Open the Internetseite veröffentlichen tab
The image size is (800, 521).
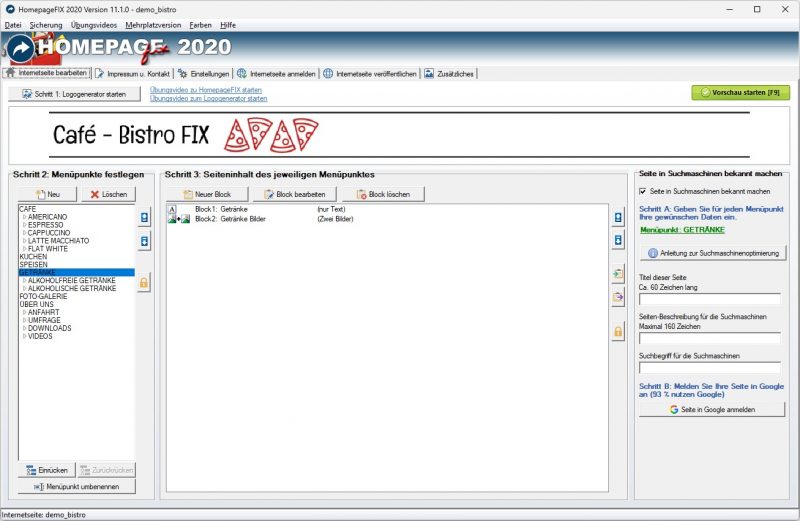[x=370, y=74]
